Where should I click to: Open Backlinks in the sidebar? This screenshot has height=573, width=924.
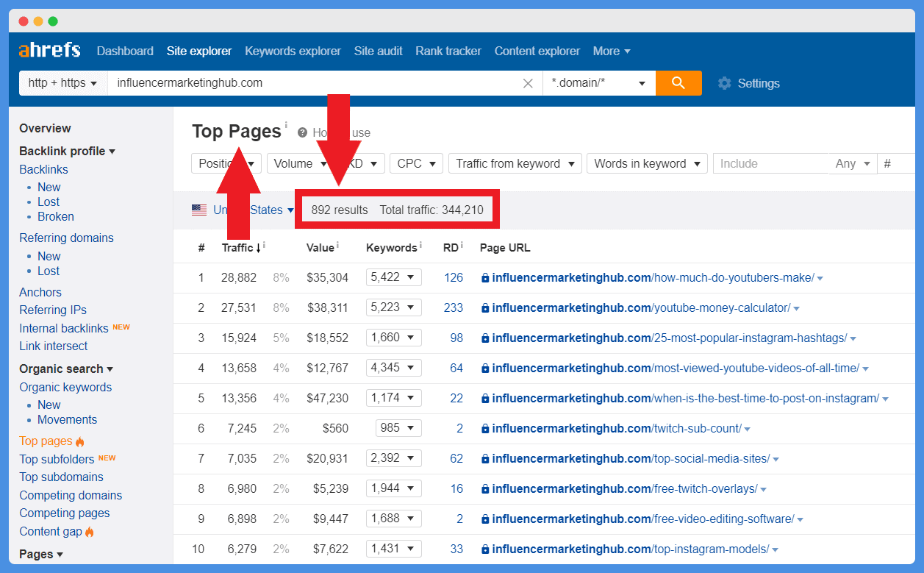[x=43, y=169]
